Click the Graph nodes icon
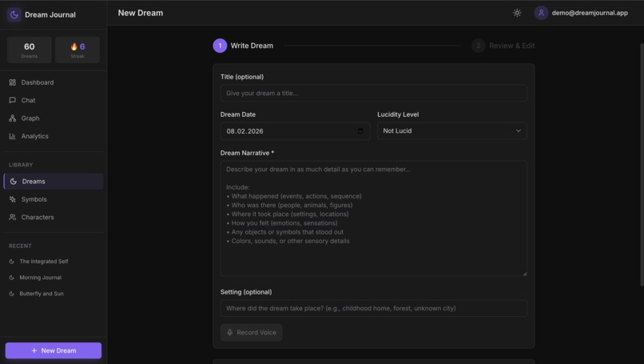This screenshot has width=644, height=364. (12, 118)
